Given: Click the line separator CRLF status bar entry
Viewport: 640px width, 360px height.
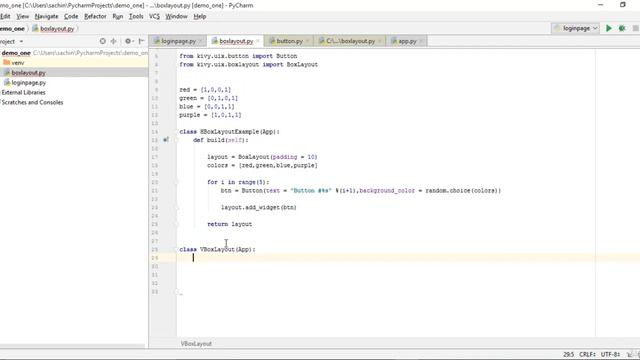Looking at the screenshot, I should pos(587,354).
